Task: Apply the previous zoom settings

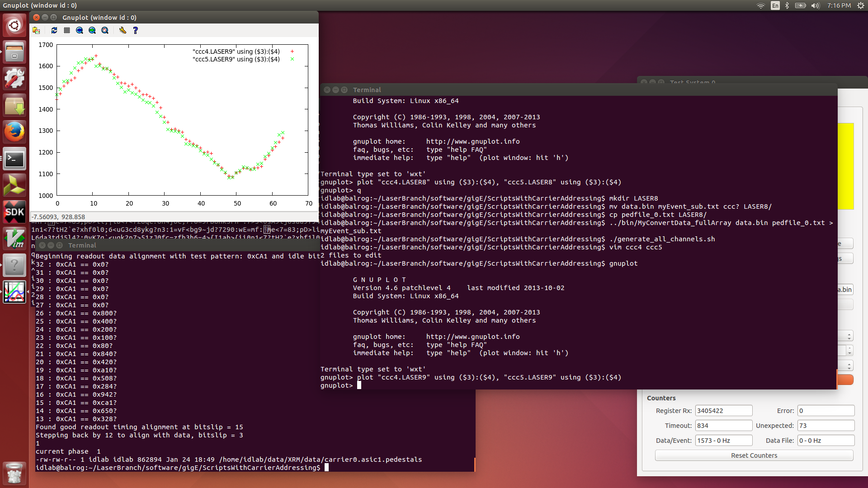Action: pyautogui.click(x=80, y=30)
